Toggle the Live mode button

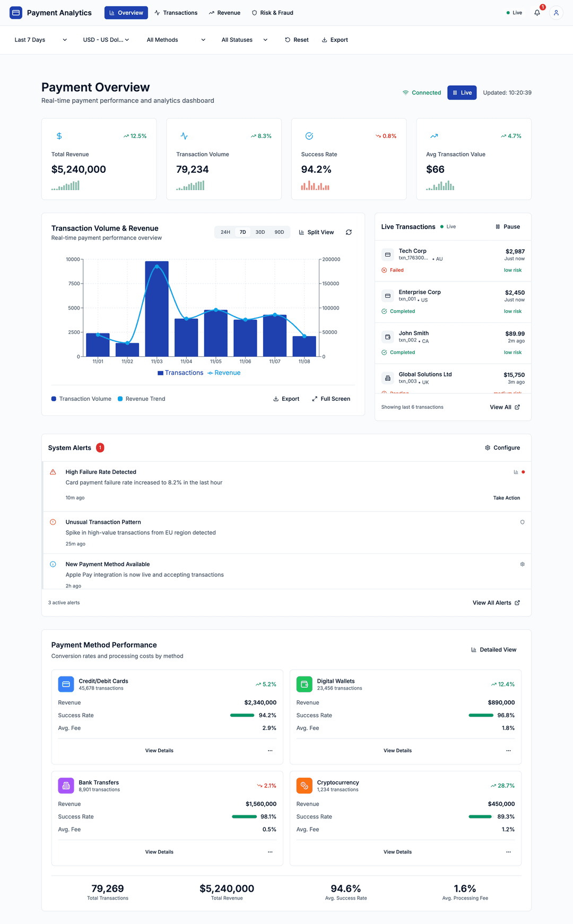pyautogui.click(x=462, y=93)
